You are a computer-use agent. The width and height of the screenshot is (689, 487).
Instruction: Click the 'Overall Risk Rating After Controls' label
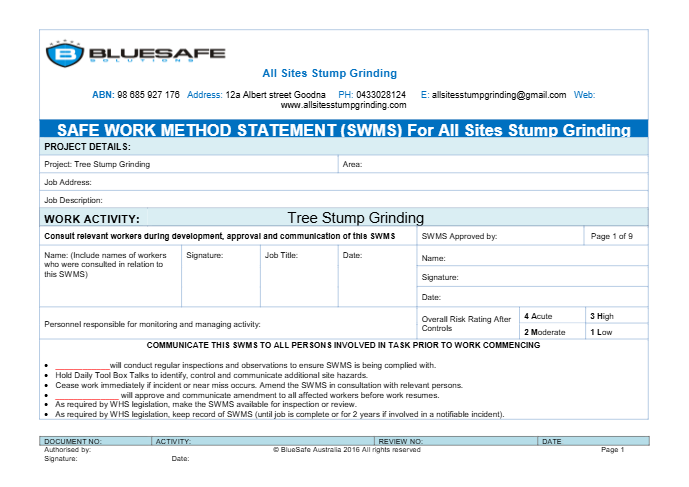point(468,323)
